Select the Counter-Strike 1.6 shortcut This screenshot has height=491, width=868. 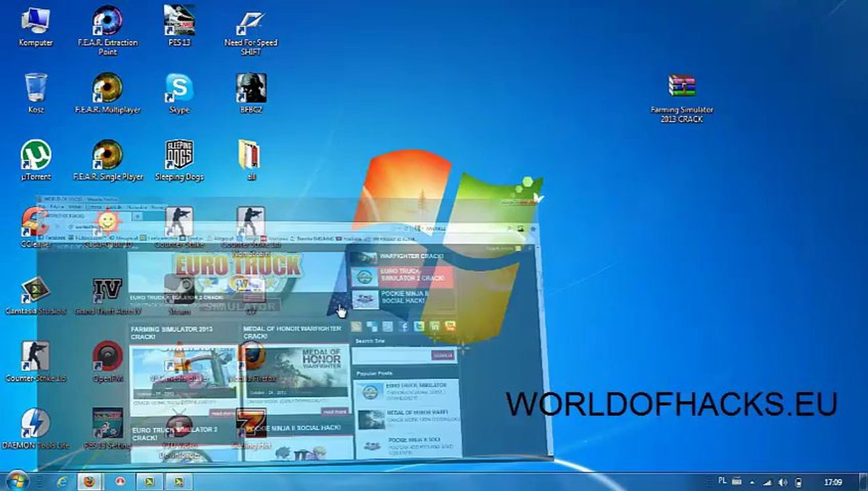tap(35, 361)
